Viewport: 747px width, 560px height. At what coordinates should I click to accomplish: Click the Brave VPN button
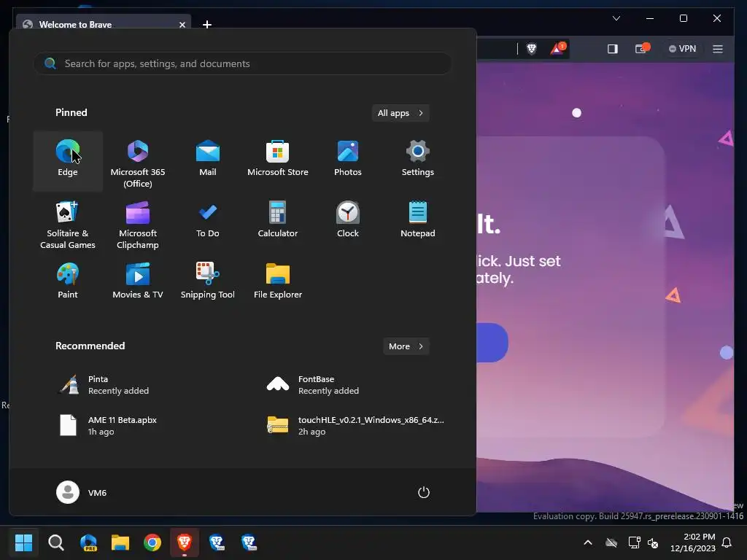pos(682,49)
